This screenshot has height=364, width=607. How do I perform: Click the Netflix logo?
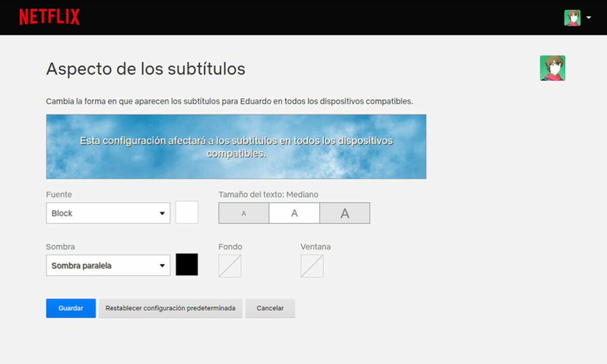pyautogui.click(x=49, y=16)
